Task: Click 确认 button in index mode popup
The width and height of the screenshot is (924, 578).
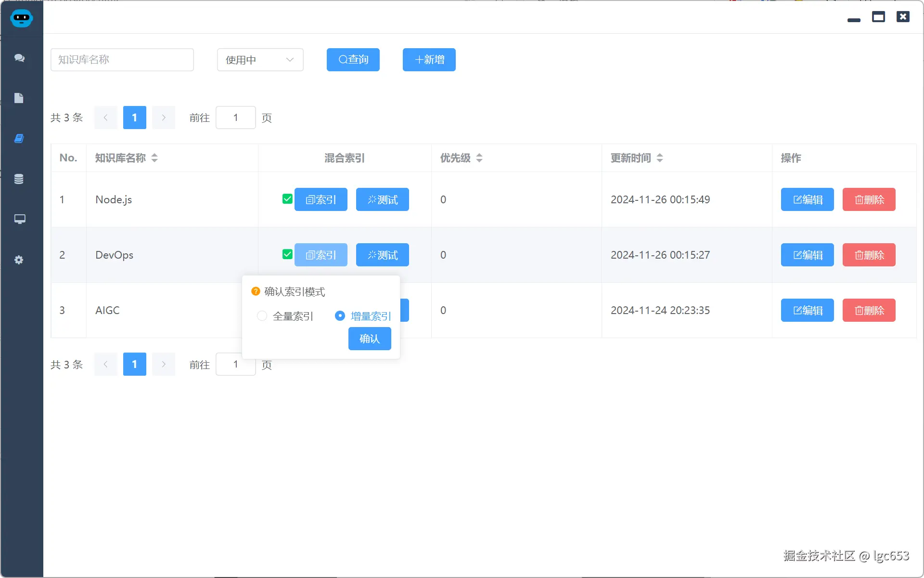Action: 369,339
